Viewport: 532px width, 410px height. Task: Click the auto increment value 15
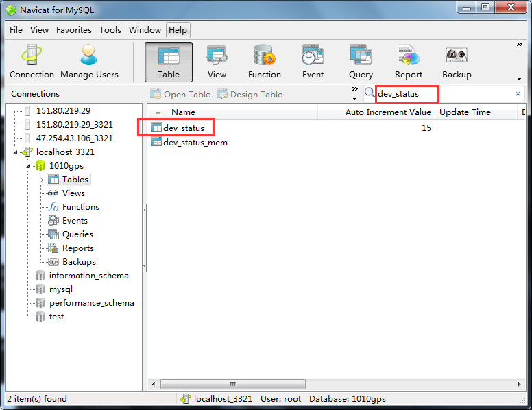[x=426, y=128]
